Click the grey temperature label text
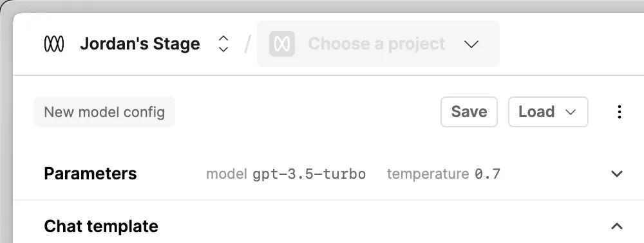644x243 pixels. tap(428, 174)
